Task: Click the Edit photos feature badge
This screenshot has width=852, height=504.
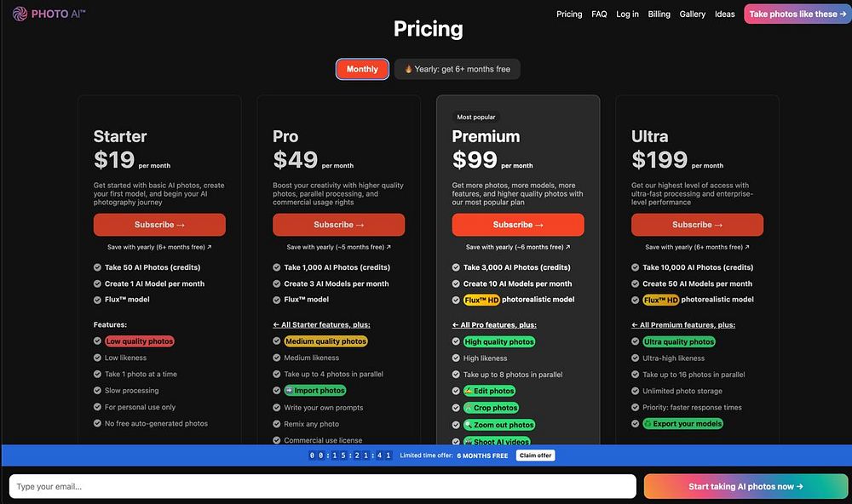Action: click(x=489, y=391)
